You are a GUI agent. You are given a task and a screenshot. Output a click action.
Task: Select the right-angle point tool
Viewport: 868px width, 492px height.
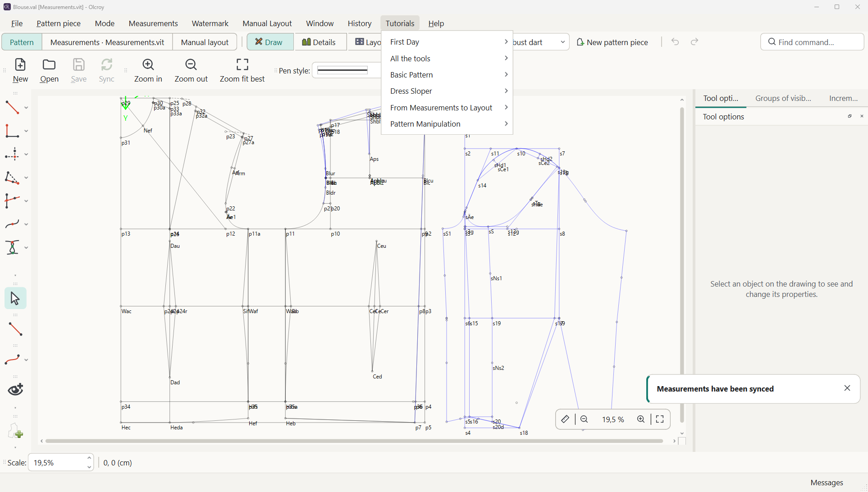click(x=12, y=131)
